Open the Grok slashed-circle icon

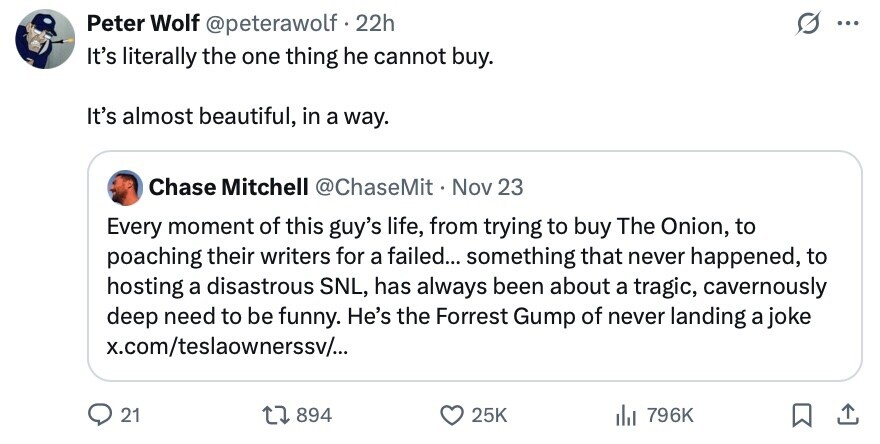click(x=803, y=25)
